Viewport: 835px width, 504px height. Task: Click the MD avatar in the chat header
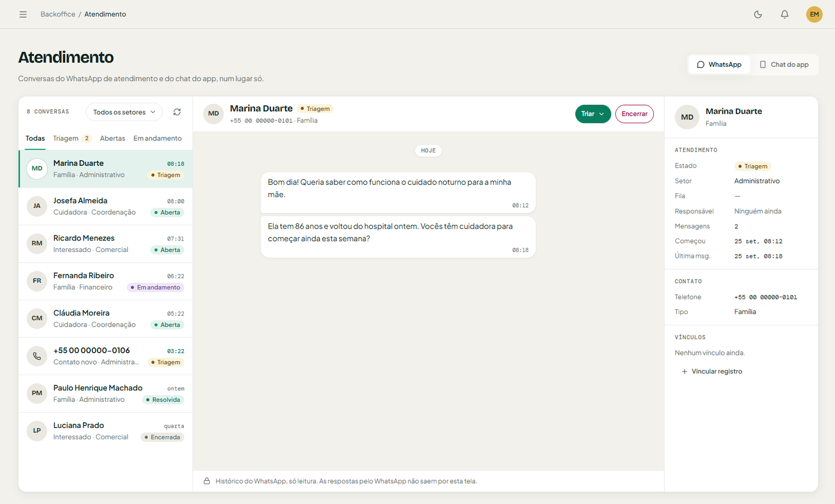click(213, 114)
